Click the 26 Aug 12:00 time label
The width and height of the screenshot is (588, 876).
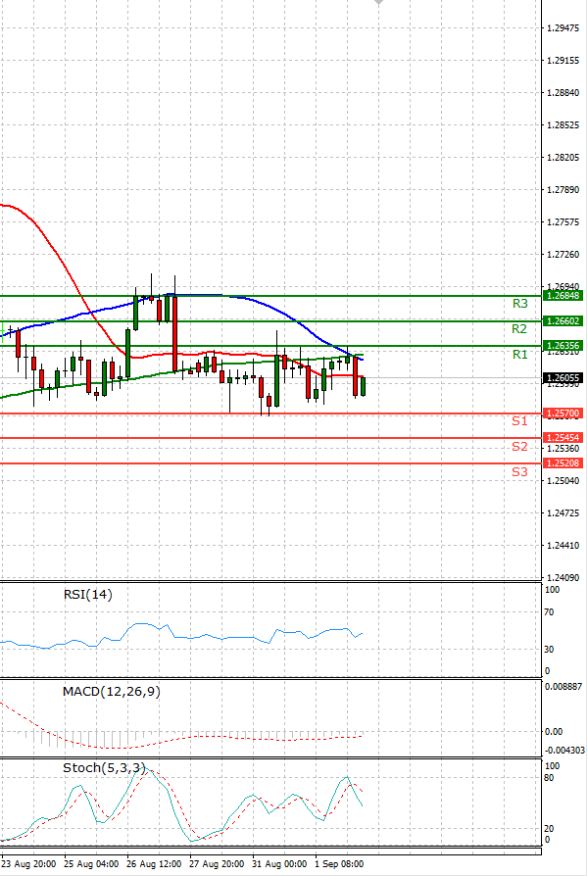point(154,863)
